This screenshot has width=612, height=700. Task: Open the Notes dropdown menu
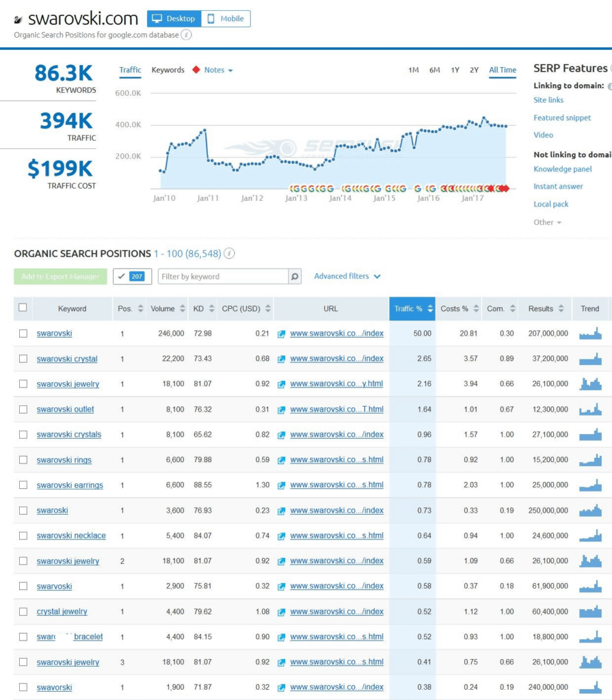pos(218,70)
